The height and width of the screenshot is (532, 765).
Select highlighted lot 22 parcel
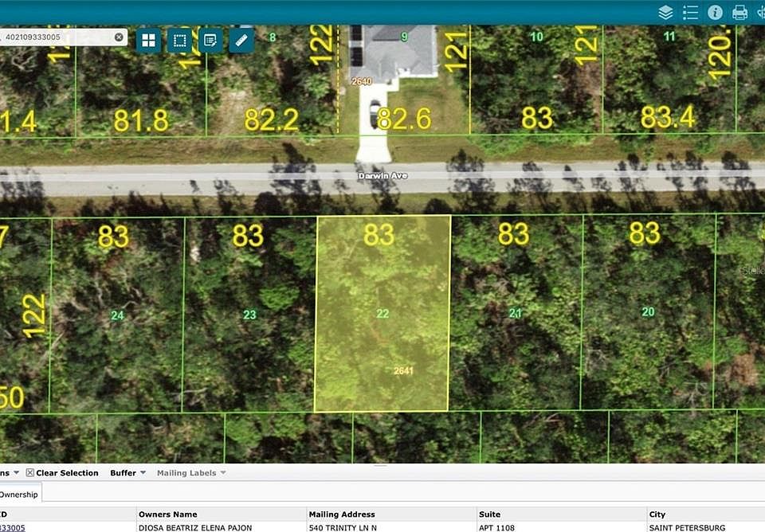(382, 314)
